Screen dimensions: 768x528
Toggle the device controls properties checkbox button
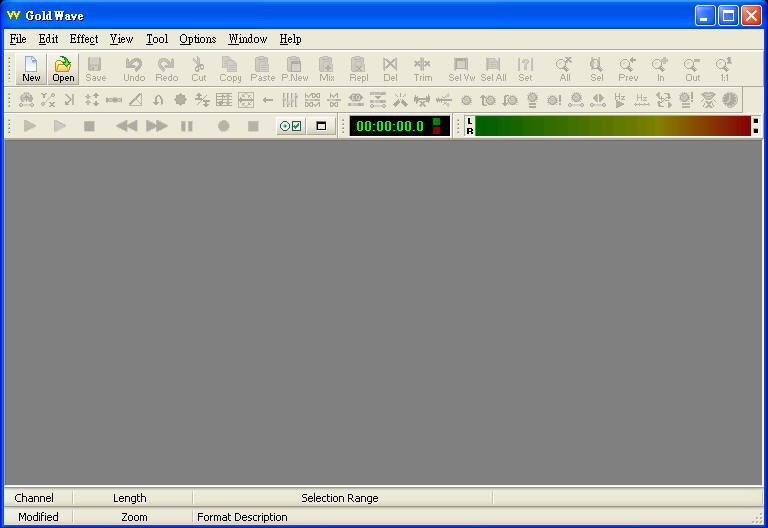[291, 126]
